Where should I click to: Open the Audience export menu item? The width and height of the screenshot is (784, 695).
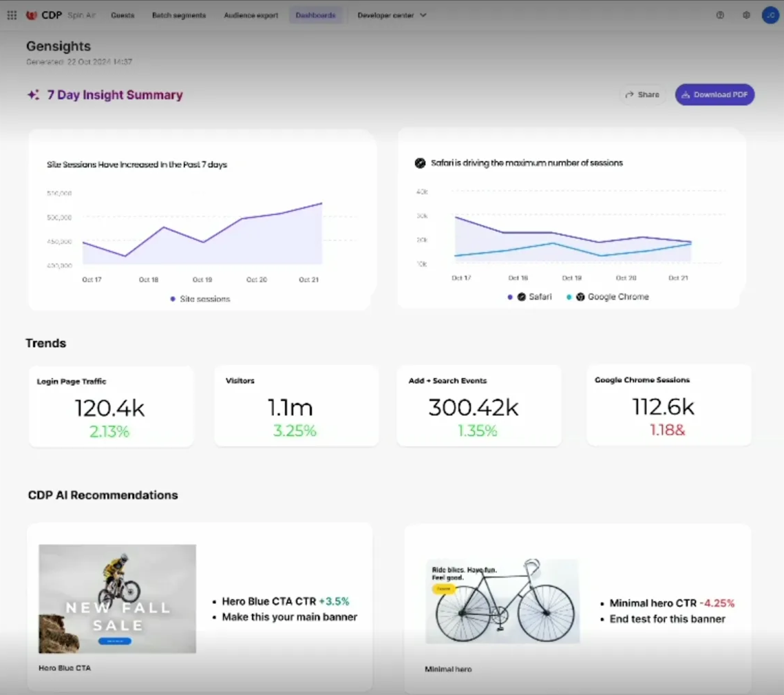pyautogui.click(x=251, y=15)
